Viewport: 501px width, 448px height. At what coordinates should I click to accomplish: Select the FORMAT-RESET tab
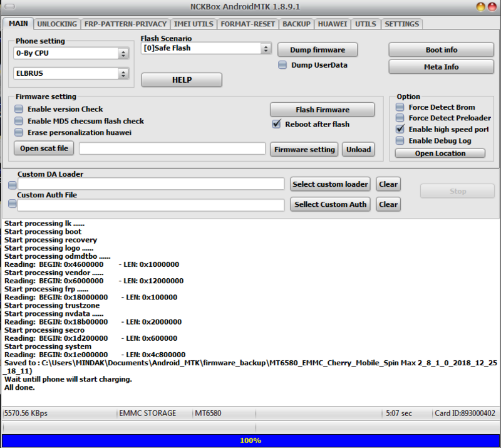(x=247, y=24)
